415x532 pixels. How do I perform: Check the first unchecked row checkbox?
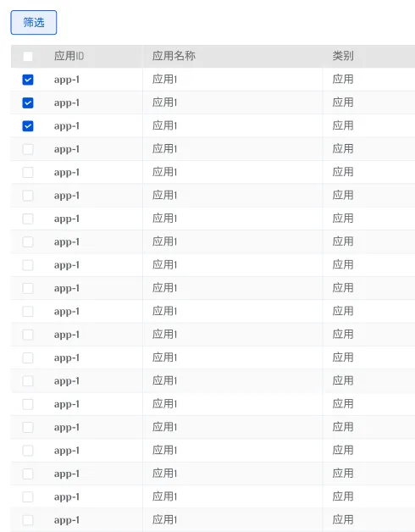coord(28,149)
